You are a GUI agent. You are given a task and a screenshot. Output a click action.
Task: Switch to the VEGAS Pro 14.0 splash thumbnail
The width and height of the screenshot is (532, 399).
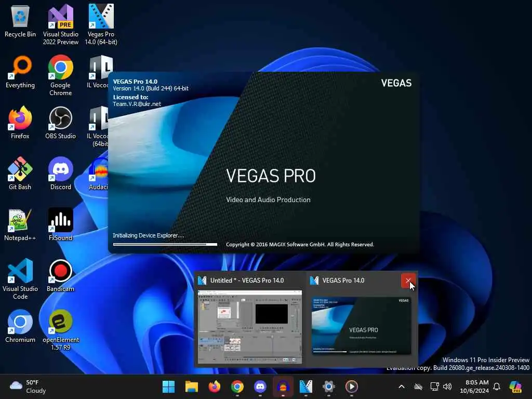click(x=362, y=325)
